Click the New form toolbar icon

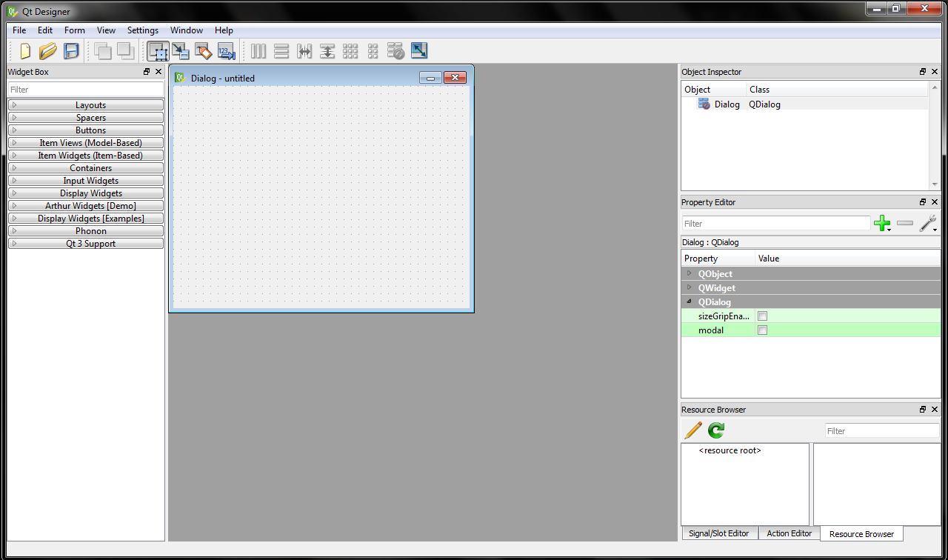25,51
